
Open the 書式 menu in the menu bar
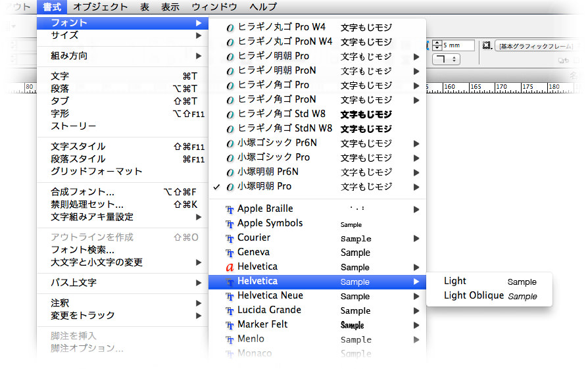52,7
